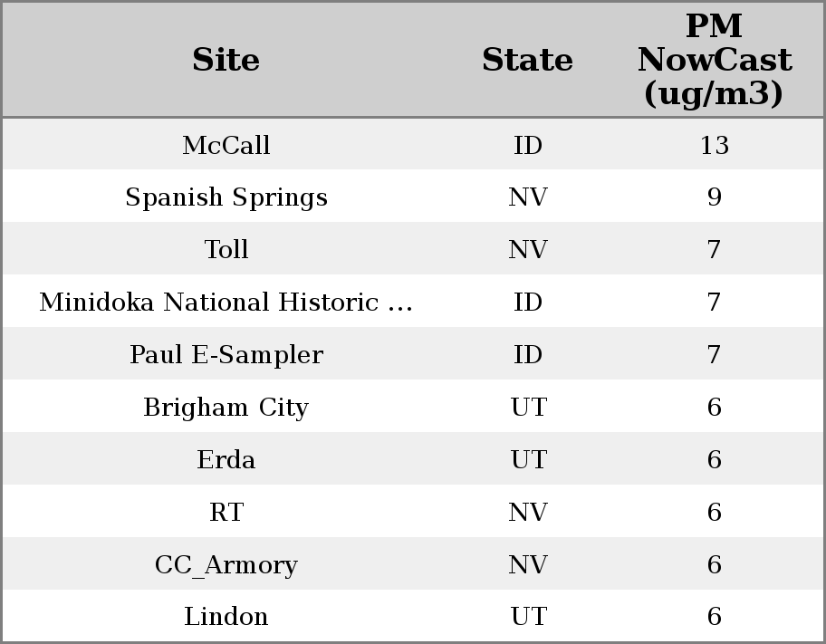Click the NV state cell for CC_Armory
The image size is (826, 644).
pos(528,565)
